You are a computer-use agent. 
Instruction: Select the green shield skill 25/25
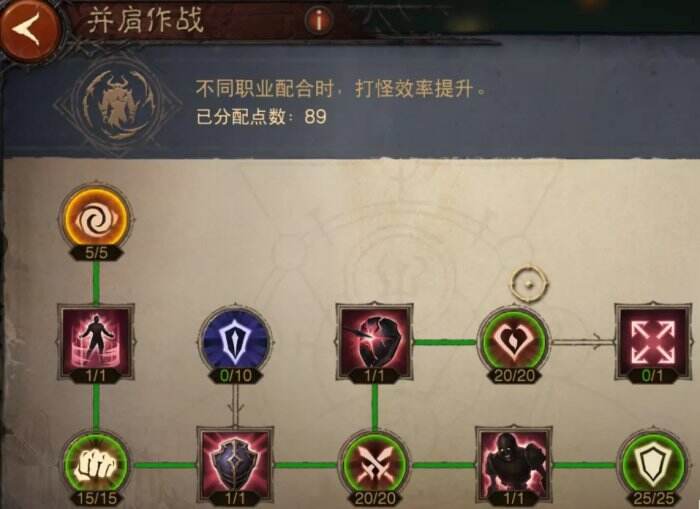pos(653,464)
